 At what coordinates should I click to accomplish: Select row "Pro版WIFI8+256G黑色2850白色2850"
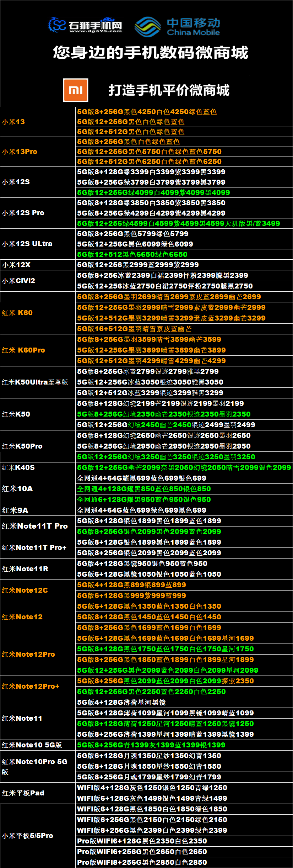(x=184, y=862)
